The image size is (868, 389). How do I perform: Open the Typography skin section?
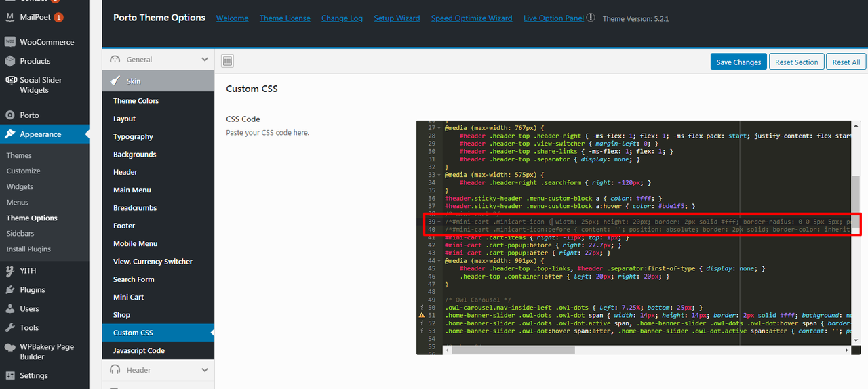click(133, 136)
